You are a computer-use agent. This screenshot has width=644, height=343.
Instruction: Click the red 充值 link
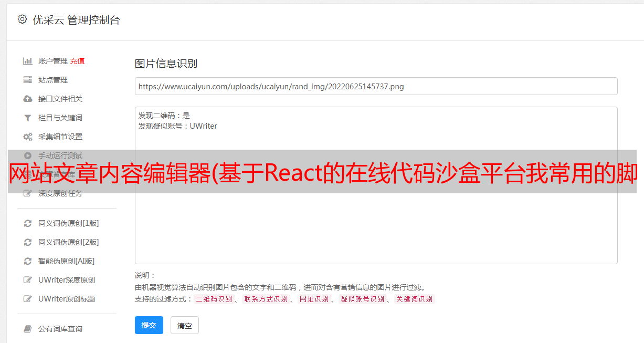pyautogui.click(x=77, y=61)
